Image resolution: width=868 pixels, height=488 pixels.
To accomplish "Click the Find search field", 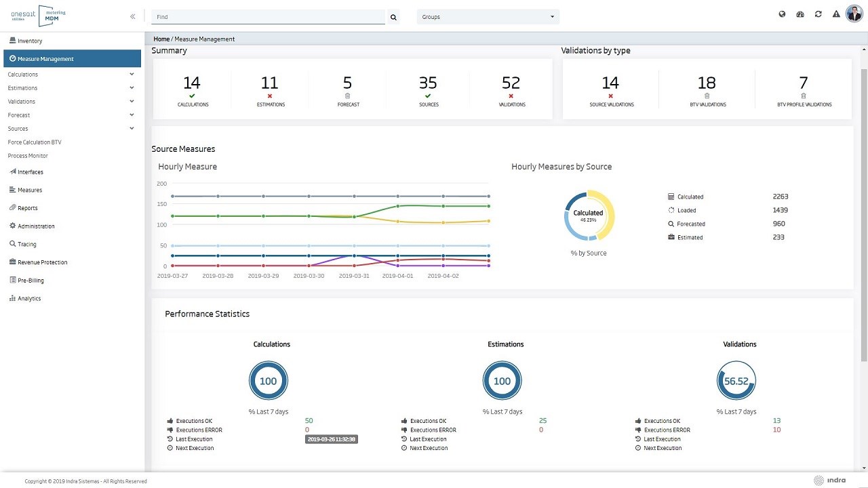I will click(268, 17).
